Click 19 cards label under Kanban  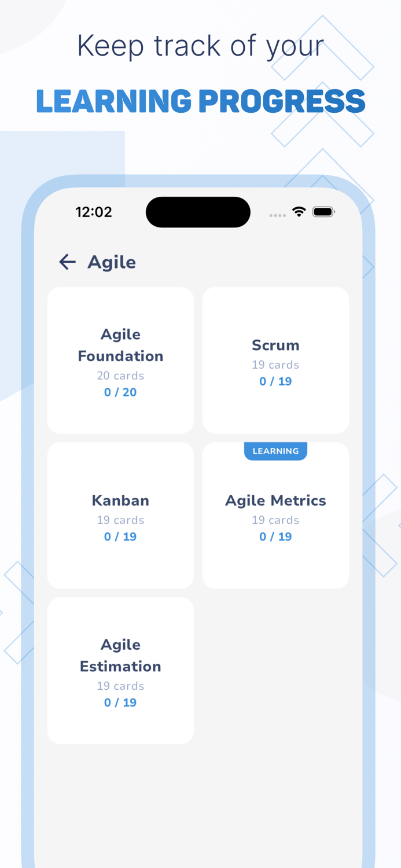[x=120, y=520]
